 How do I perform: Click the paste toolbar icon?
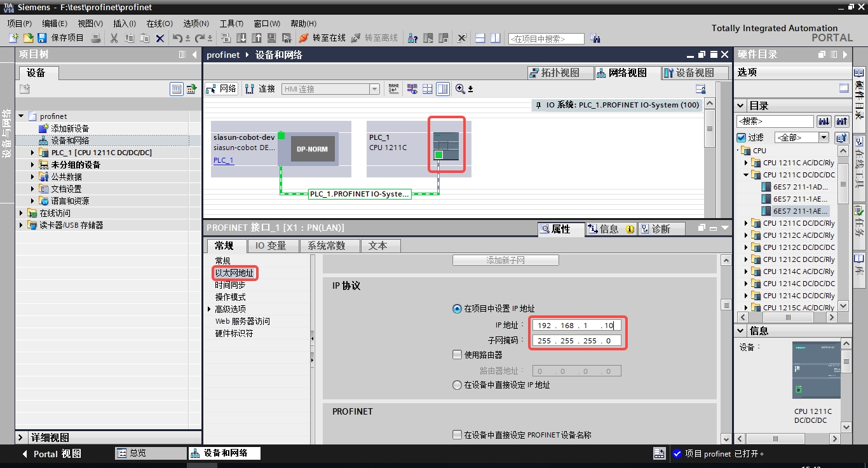145,38
